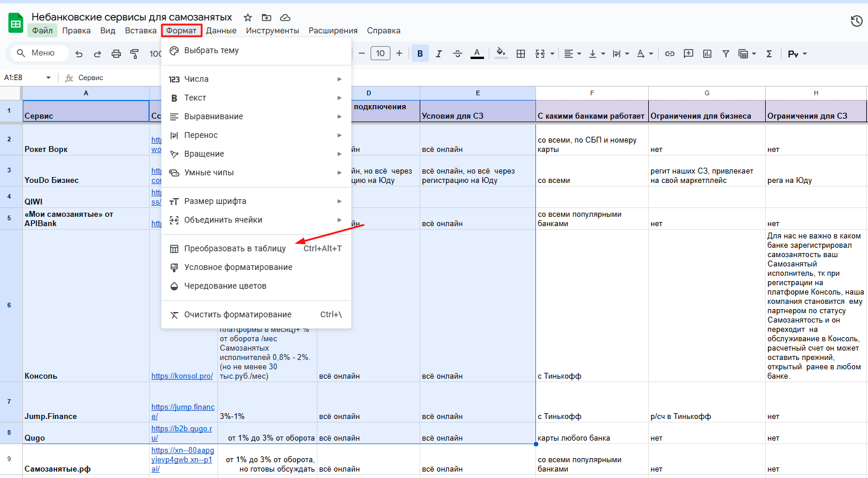Open the fill color picker
Screen dimensions: 868x478
pos(500,54)
